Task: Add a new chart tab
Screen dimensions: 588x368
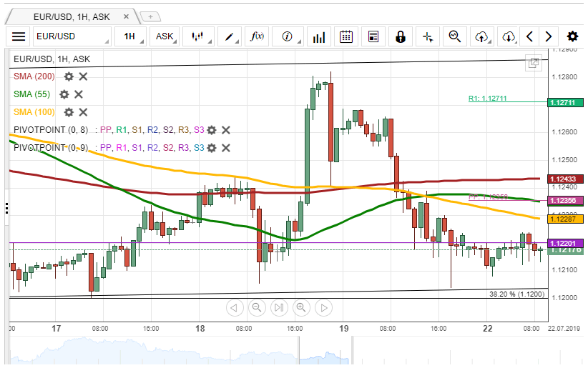Action: tap(150, 16)
